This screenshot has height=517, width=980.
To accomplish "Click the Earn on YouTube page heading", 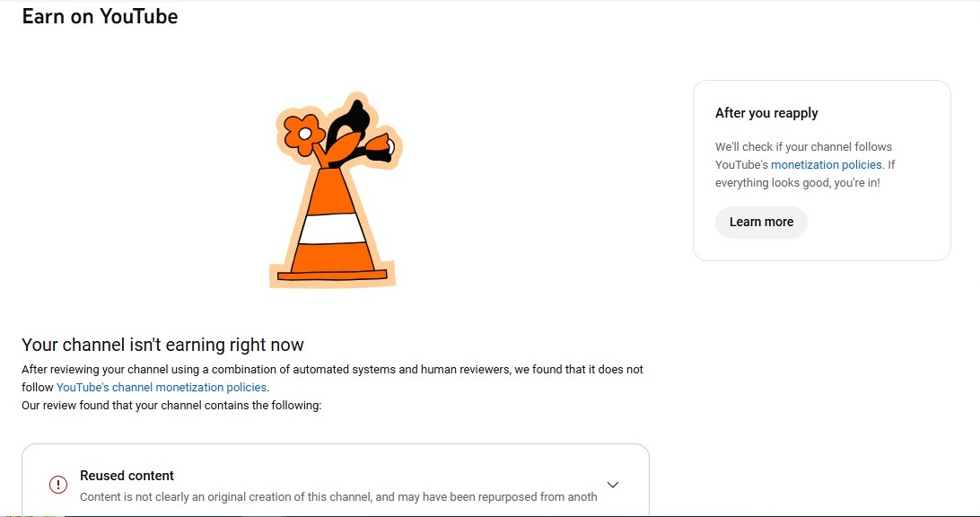I will [100, 16].
